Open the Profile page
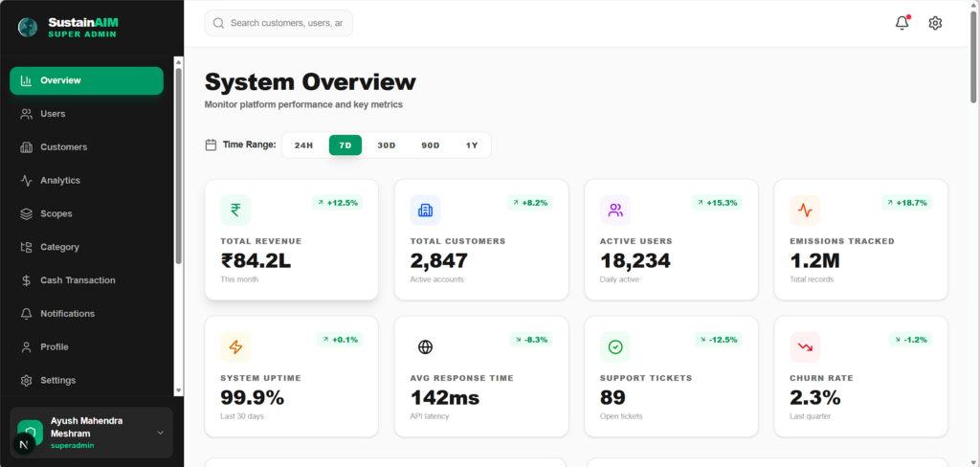This screenshot has height=467, width=980. 86,347
